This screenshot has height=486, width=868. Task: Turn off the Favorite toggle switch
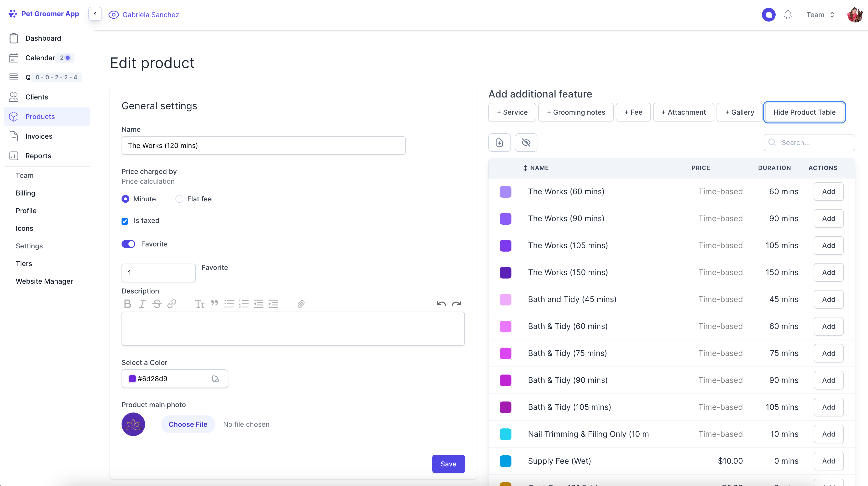128,244
